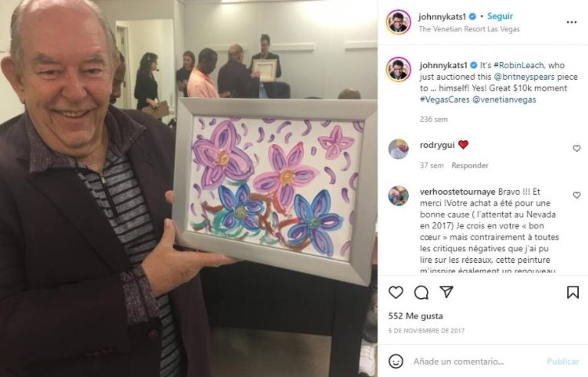588x377 pixels.
Task: View verhoostetournaye's avatar
Action: click(x=398, y=196)
